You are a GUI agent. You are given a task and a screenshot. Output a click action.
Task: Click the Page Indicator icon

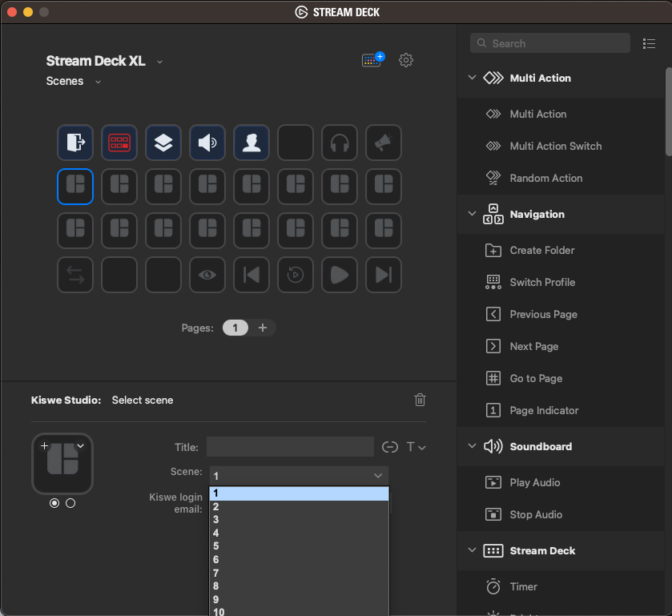coord(493,410)
